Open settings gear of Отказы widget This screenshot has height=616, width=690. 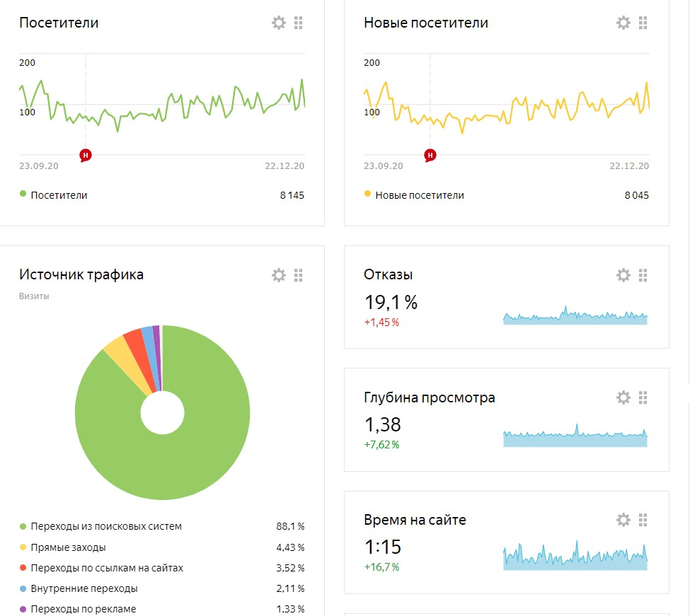(x=623, y=275)
